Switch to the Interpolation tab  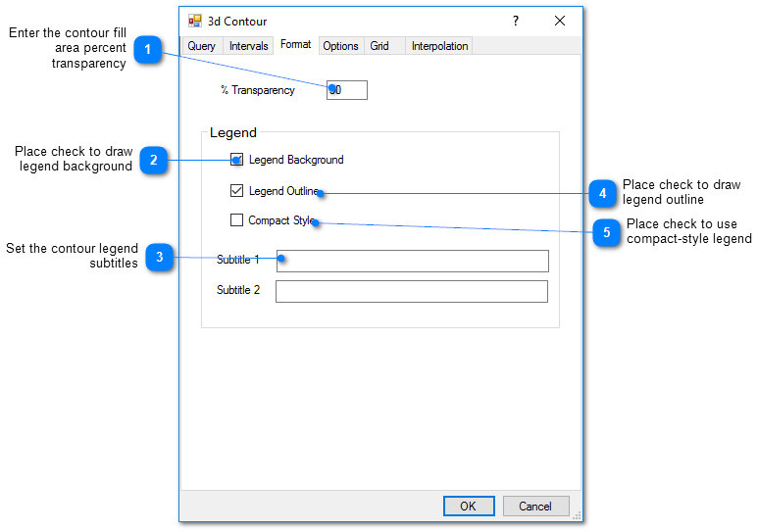click(439, 46)
